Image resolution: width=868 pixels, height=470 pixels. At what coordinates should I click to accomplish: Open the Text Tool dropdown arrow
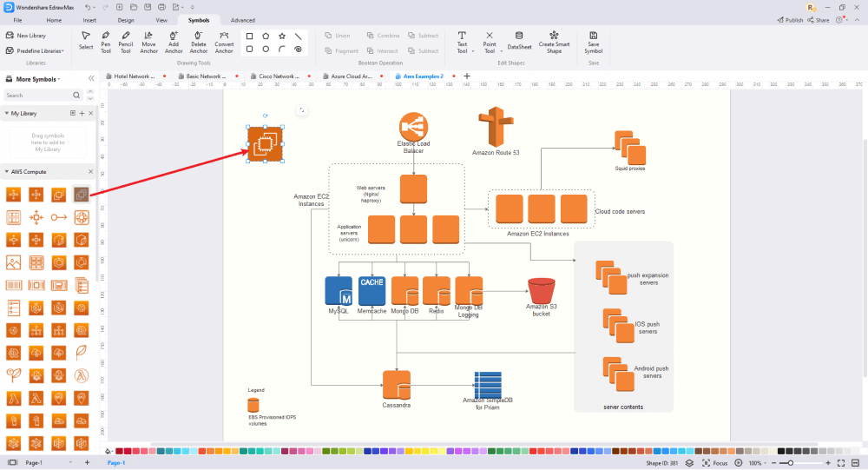[473, 51]
